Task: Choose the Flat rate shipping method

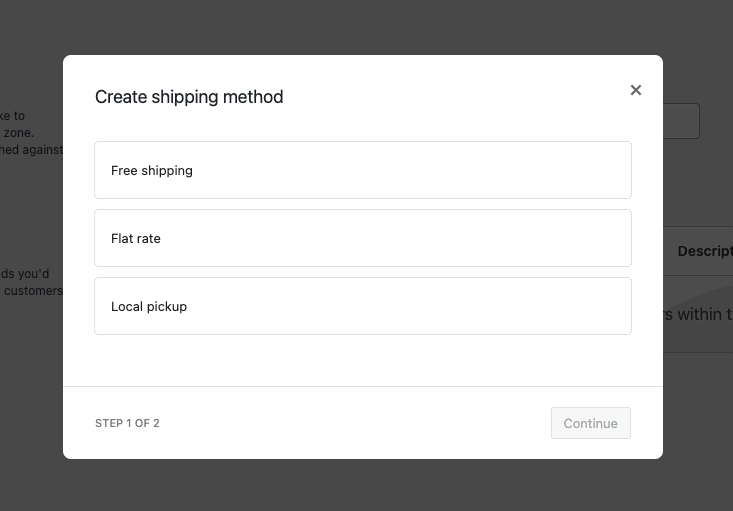Action: point(363,238)
